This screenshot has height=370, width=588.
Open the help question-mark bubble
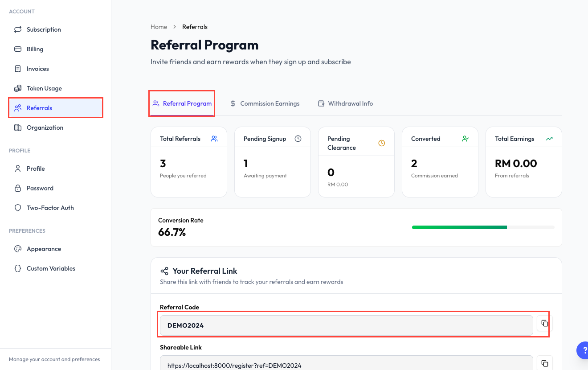tap(582, 350)
